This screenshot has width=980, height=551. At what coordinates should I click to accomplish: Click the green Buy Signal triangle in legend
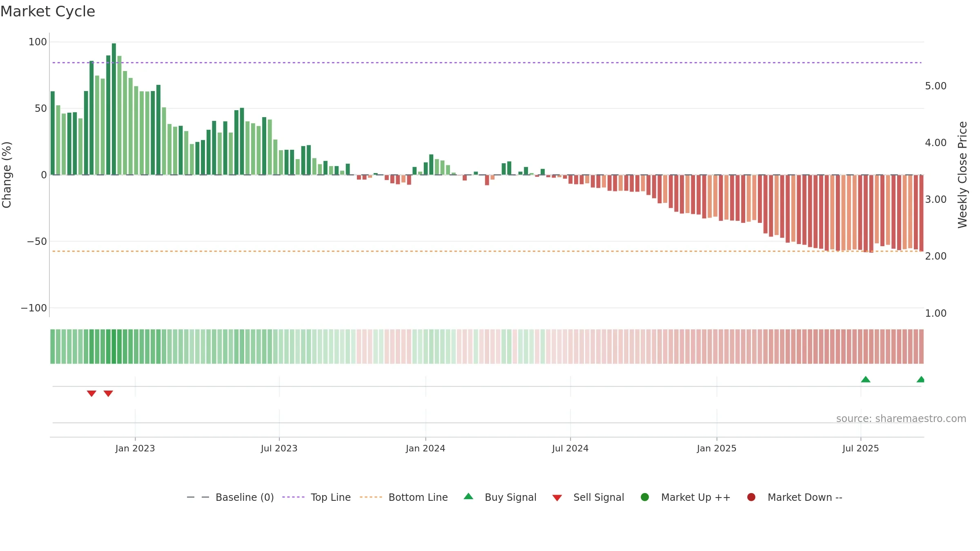pos(468,496)
